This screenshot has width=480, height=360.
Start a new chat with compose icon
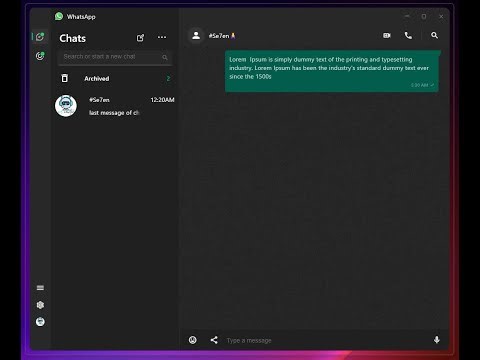click(141, 38)
